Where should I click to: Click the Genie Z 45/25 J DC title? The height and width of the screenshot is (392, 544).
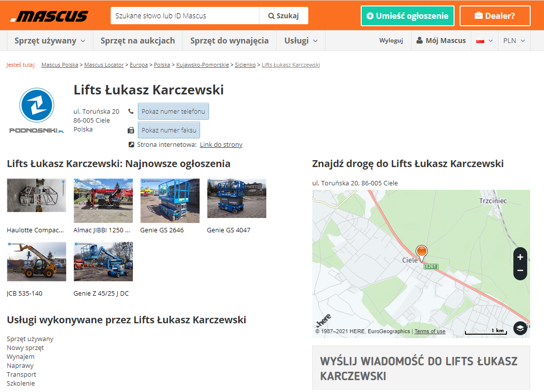pyautogui.click(x=101, y=294)
